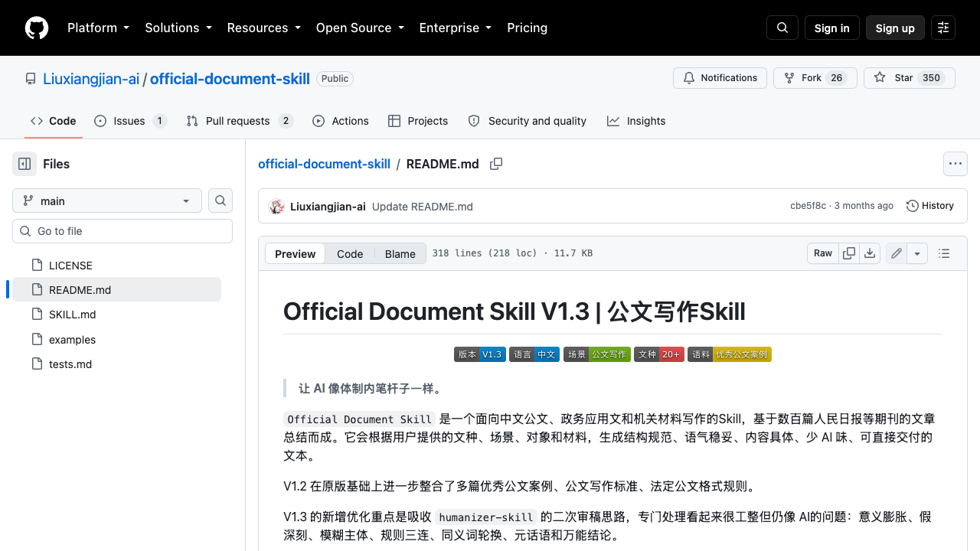Image resolution: width=980 pixels, height=551 pixels.
Task: Click the Sign up button
Action: point(895,28)
